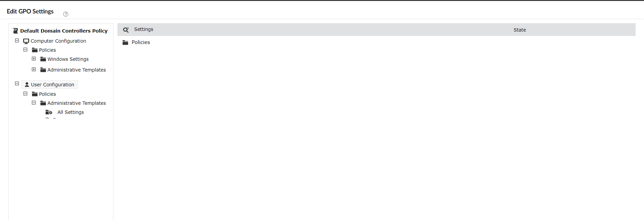Select All Settings tree item
This screenshot has height=220, width=644.
point(70,112)
